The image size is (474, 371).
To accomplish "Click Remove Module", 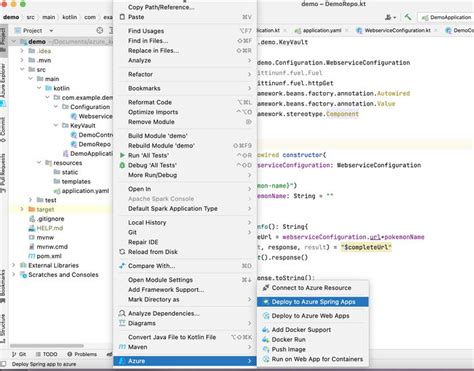I will pos(185,122).
